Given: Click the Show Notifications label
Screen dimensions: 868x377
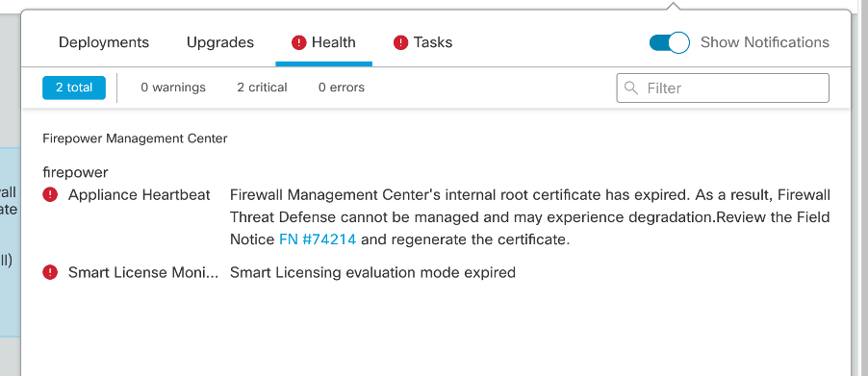Looking at the screenshot, I should tap(764, 42).
